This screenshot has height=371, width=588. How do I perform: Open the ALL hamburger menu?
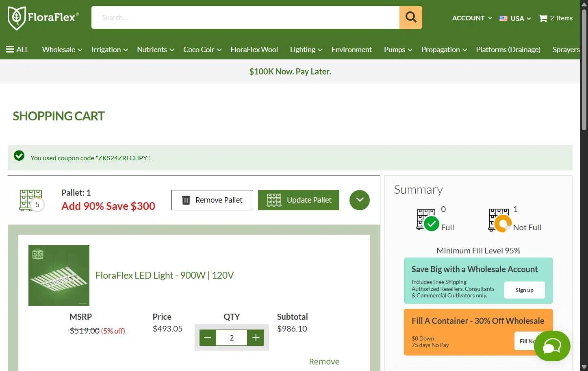tap(17, 50)
